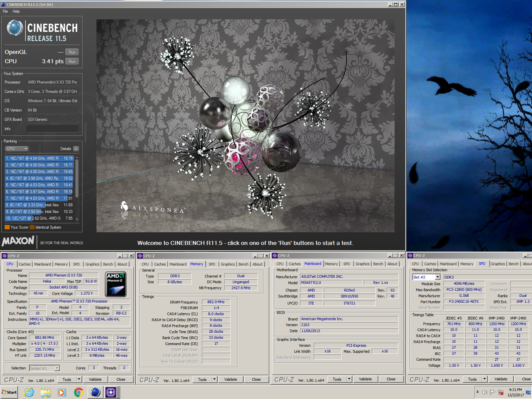Open Caches tab in first CPU-Z window

[24, 264]
